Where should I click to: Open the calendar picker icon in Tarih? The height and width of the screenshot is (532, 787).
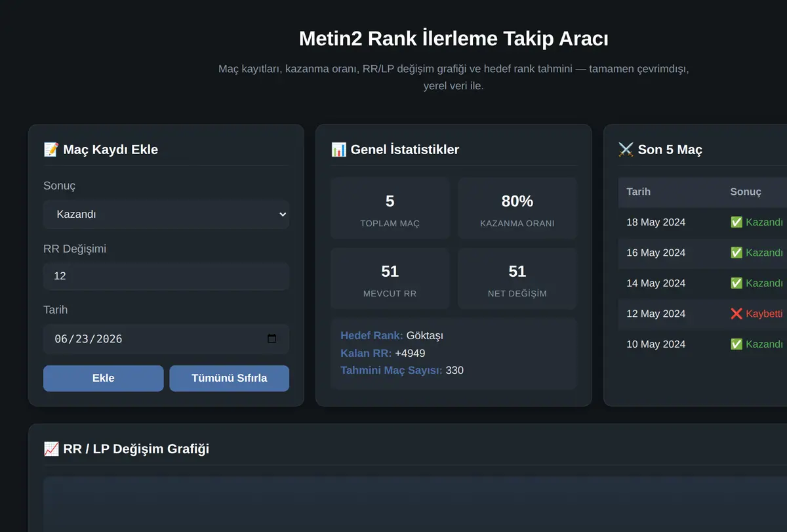coord(272,339)
